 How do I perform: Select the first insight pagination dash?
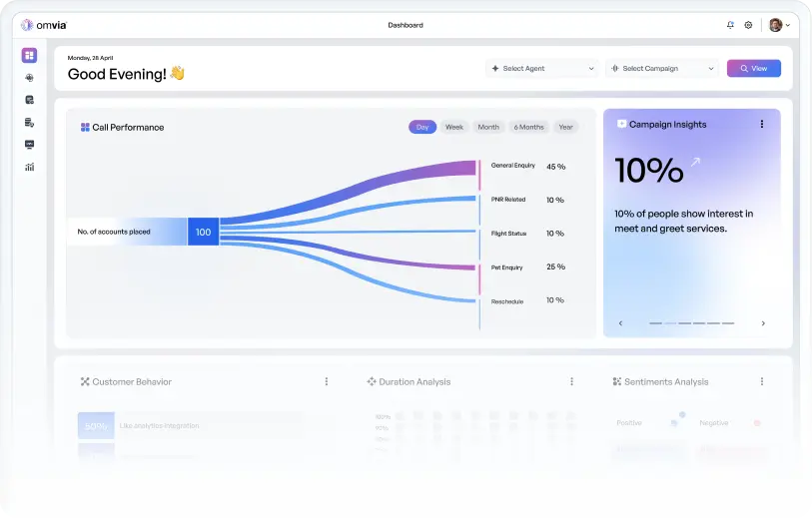tap(655, 323)
